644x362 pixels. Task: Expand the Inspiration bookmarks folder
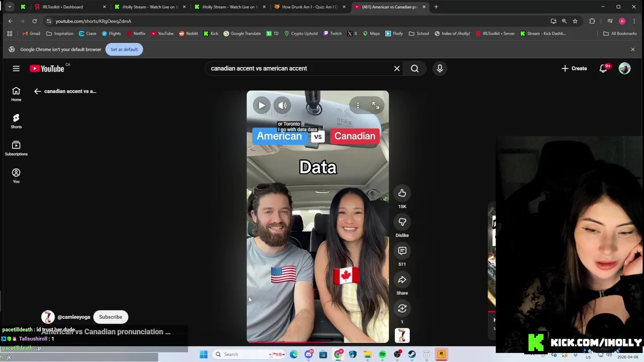[59, 34]
